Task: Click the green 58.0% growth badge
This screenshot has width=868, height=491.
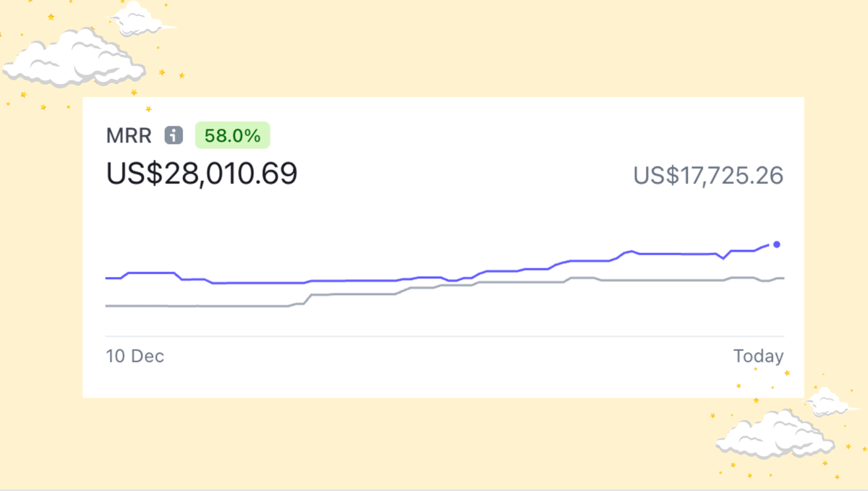Action: coord(232,135)
